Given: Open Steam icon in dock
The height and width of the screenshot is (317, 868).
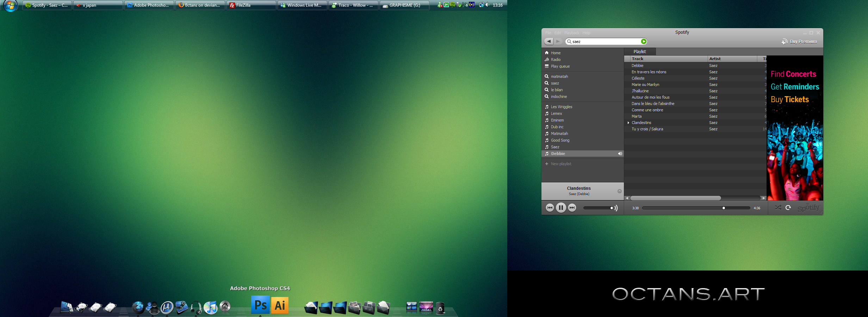Looking at the screenshot, I should [182, 307].
